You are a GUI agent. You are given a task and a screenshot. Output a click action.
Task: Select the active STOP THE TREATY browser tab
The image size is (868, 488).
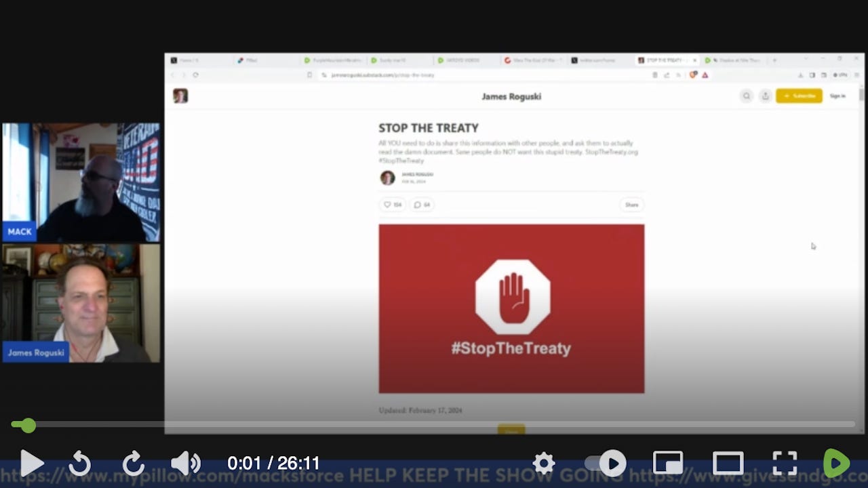[667, 60]
